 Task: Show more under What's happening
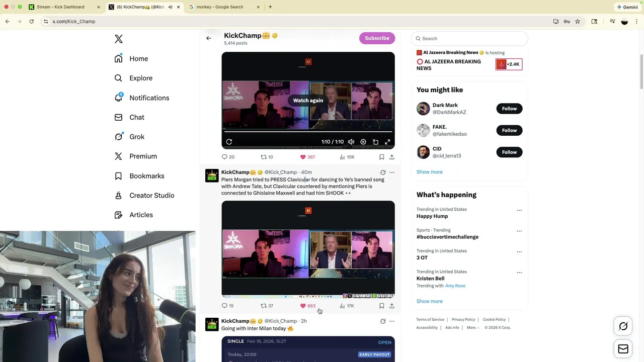pos(430,301)
